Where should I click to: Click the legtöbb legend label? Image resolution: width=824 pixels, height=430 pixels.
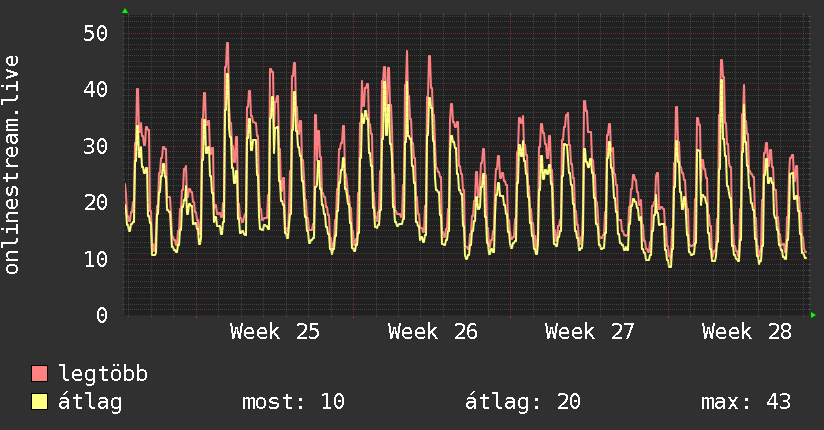coord(103,374)
